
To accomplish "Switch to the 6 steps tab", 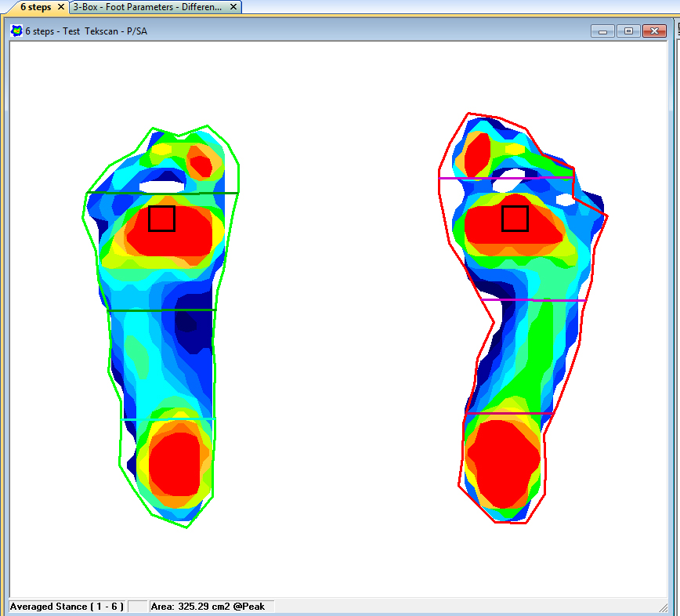I will pyautogui.click(x=35, y=7).
